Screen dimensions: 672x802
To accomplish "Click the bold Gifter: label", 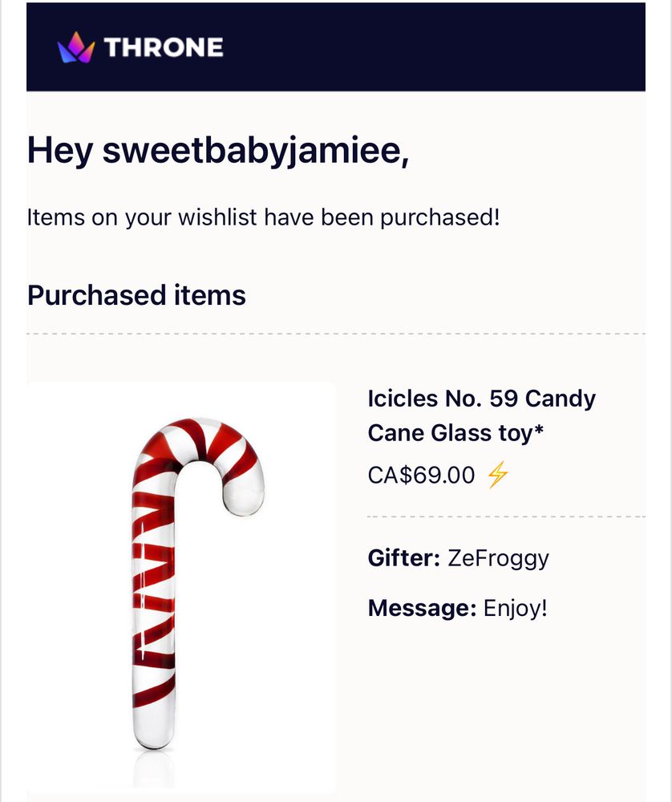I will (x=404, y=558).
